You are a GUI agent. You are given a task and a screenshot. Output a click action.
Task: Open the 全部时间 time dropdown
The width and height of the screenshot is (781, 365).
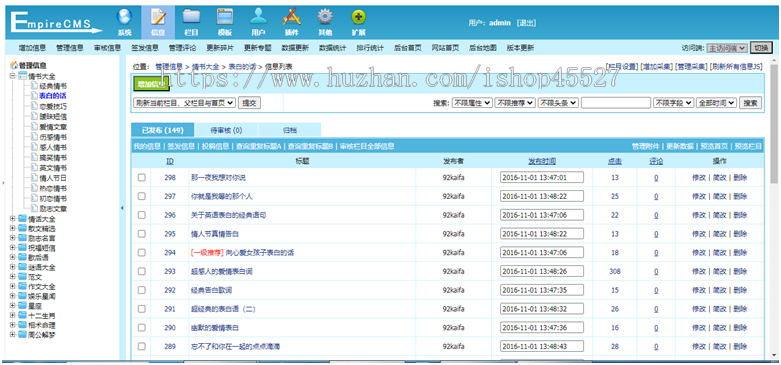point(716,103)
